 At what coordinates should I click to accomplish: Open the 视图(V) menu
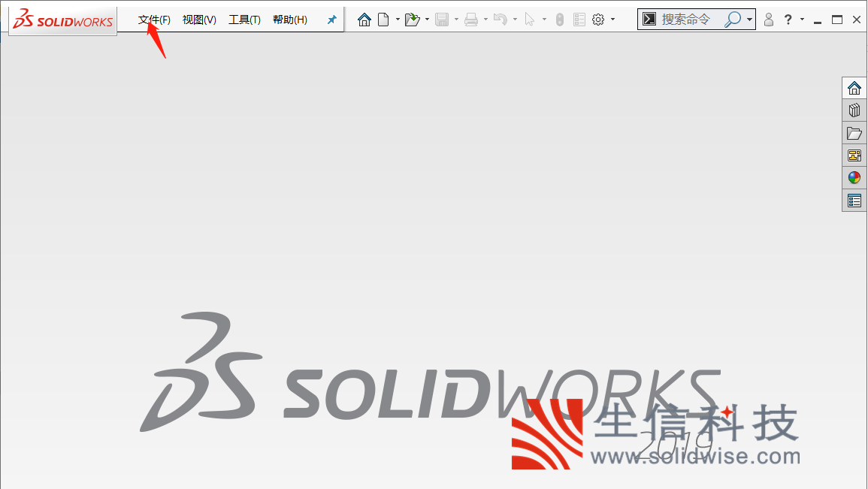coord(199,20)
